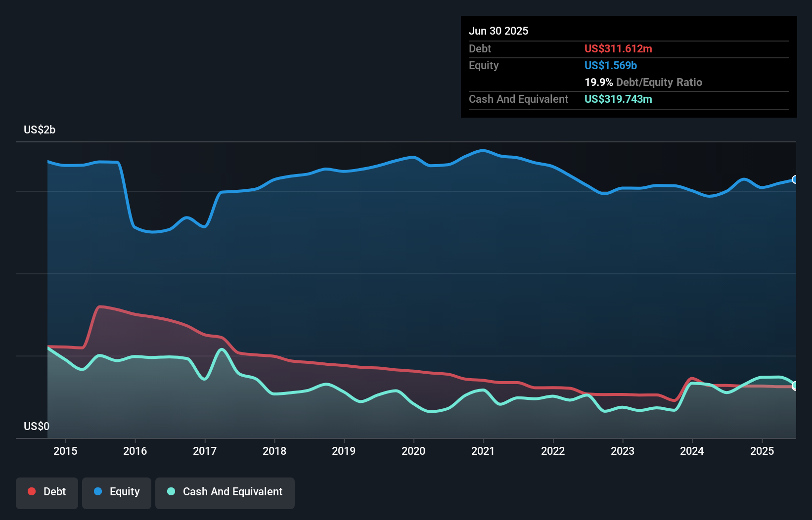Select the 2020 year label on the axis
Image resolution: width=812 pixels, height=520 pixels.
pos(414,451)
